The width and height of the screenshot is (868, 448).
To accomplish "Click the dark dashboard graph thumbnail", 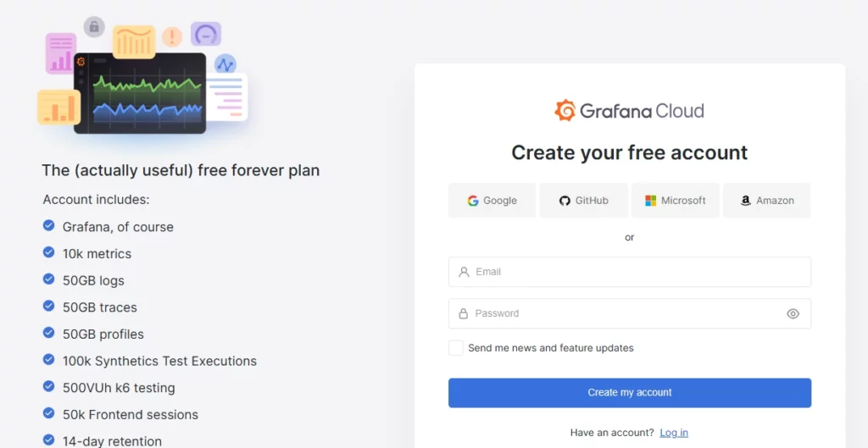I will (x=140, y=93).
